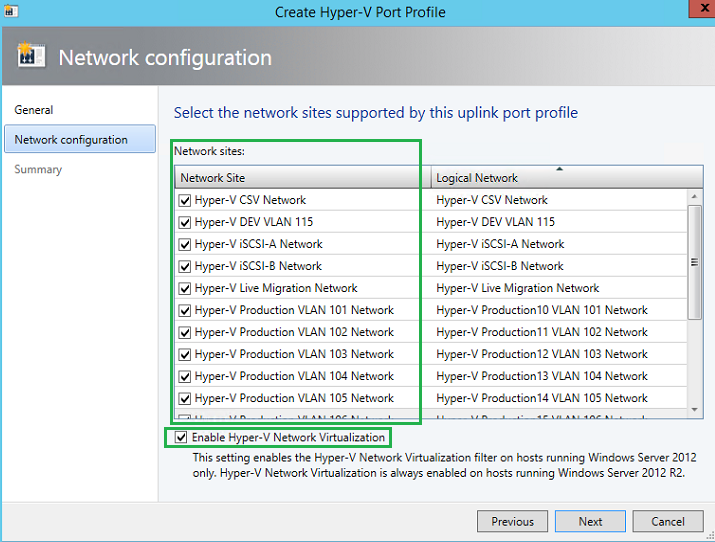The width and height of the screenshot is (715, 542).
Task: Toggle Production VLAN 105 Network checkbox
Action: (185, 398)
